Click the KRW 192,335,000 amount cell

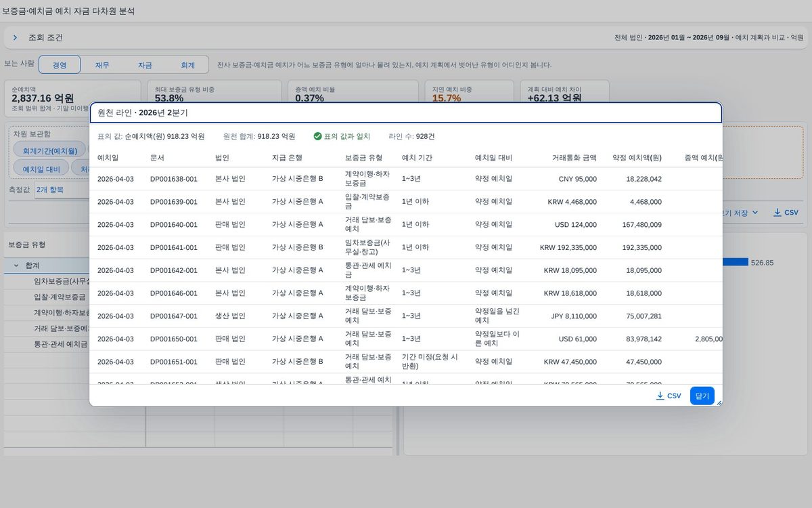568,248
